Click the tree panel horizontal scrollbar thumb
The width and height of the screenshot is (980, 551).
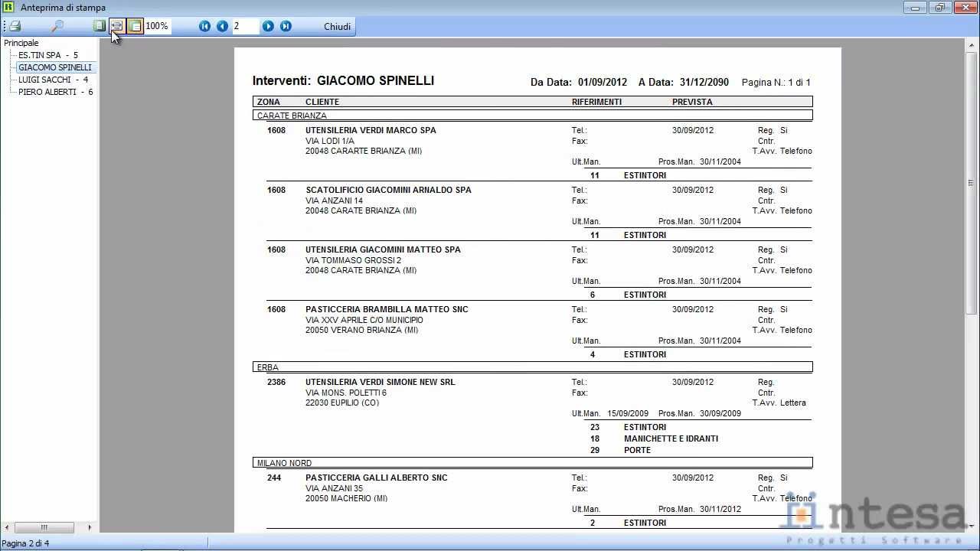click(44, 527)
